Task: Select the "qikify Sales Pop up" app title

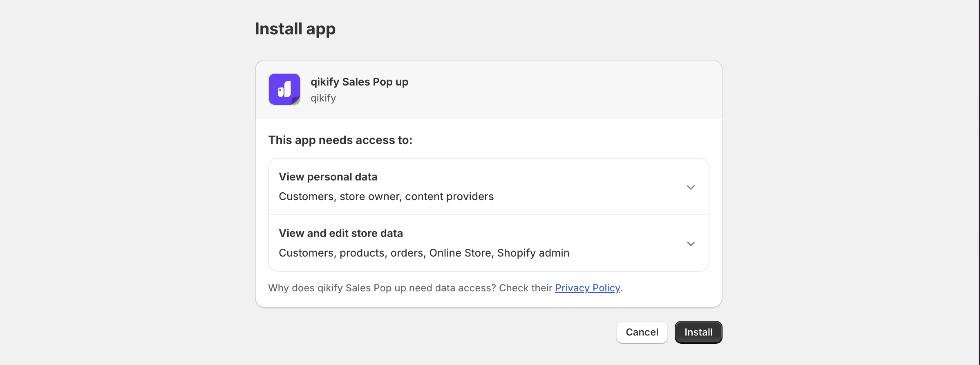Action: 359,82
